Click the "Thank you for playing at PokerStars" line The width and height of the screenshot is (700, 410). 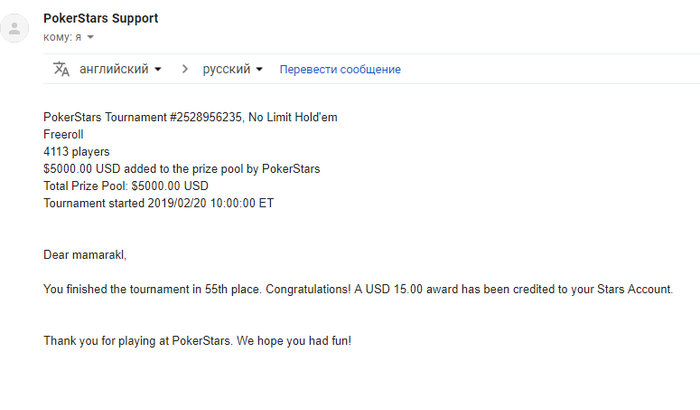pos(197,341)
